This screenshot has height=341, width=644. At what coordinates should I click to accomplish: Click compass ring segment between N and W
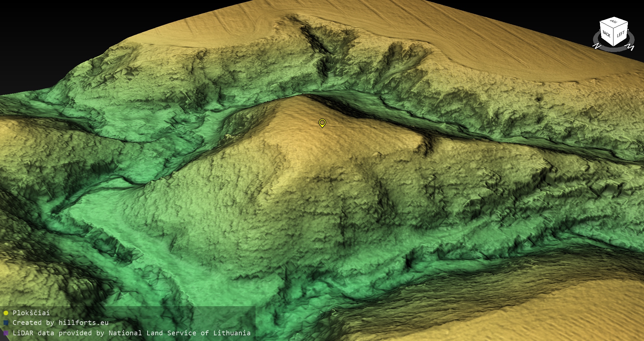(613, 50)
